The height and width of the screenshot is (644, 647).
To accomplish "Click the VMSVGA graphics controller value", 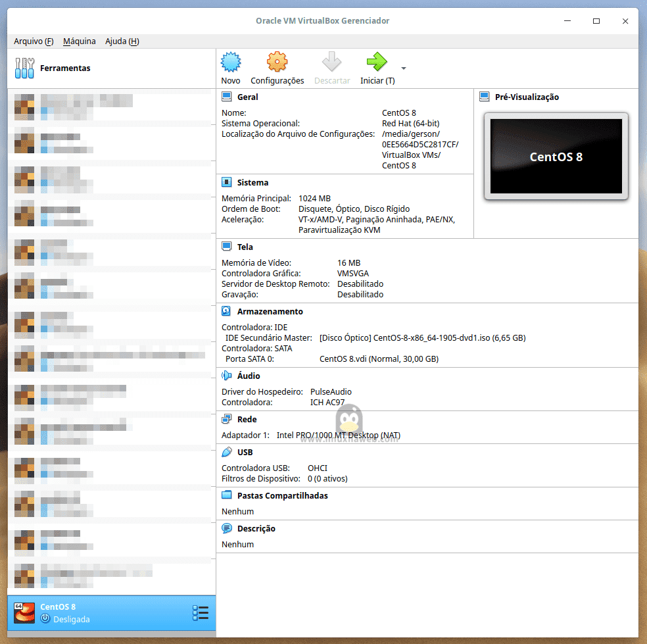I will pos(353,273).
